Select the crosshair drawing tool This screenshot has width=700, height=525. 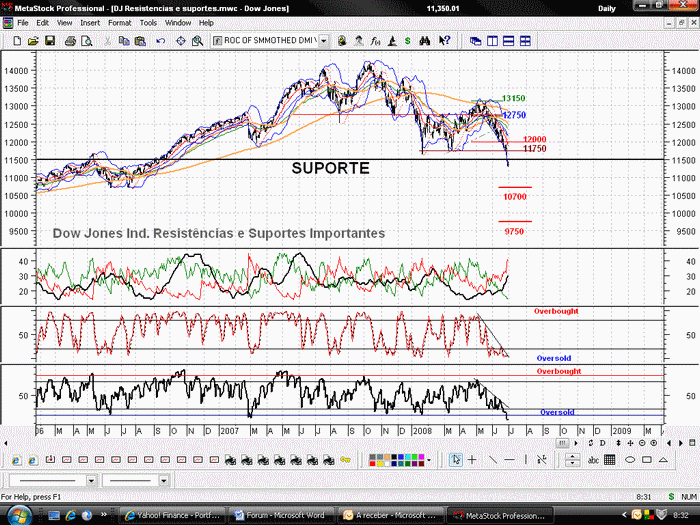[x=472, y=459]
